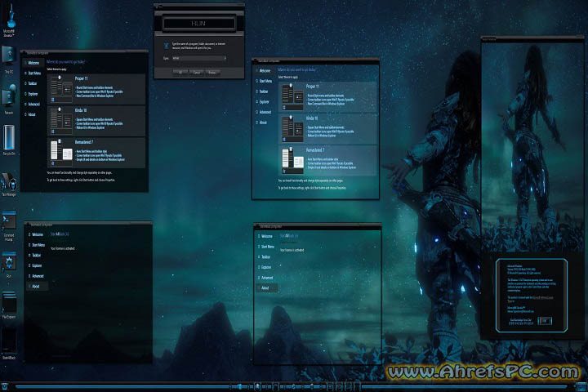Open Advanced tab in translucent About window
Viewport: 588px width, 392px height.
267,278
